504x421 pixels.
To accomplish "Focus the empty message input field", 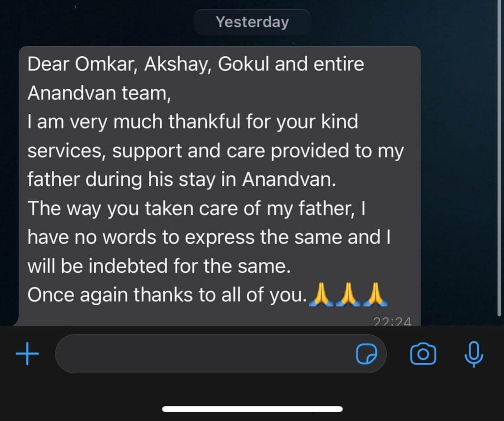I will coord(220,354).
